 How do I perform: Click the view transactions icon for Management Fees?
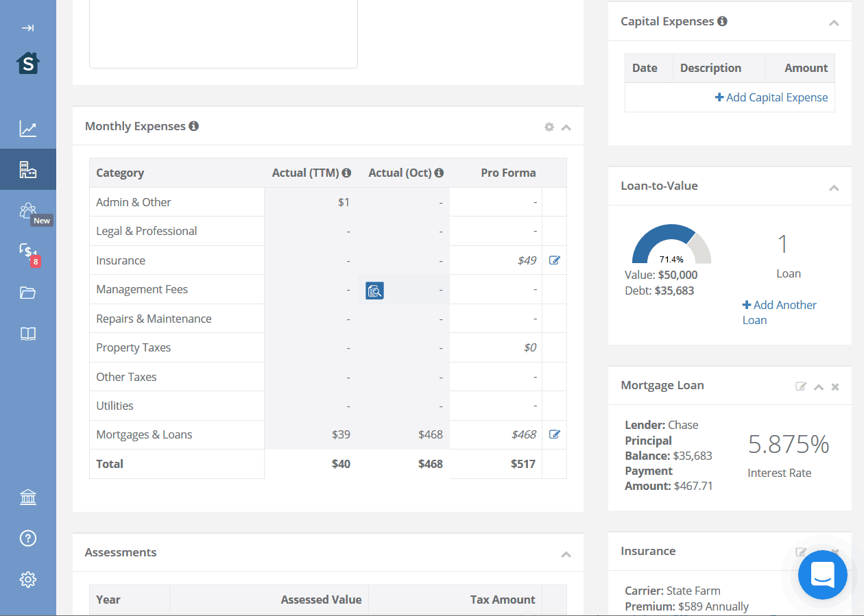(374, 291)
